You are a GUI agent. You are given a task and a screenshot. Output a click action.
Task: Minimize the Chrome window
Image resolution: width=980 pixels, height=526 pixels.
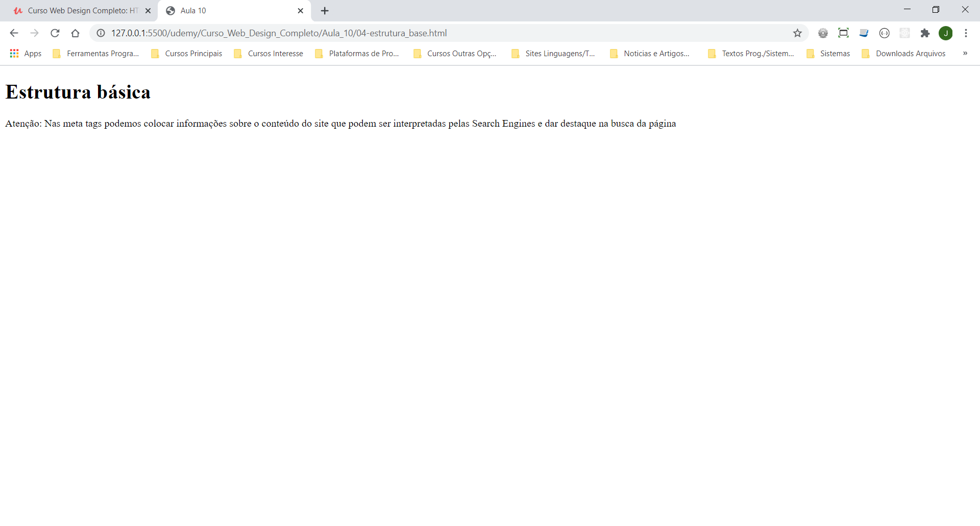[907, 9]
